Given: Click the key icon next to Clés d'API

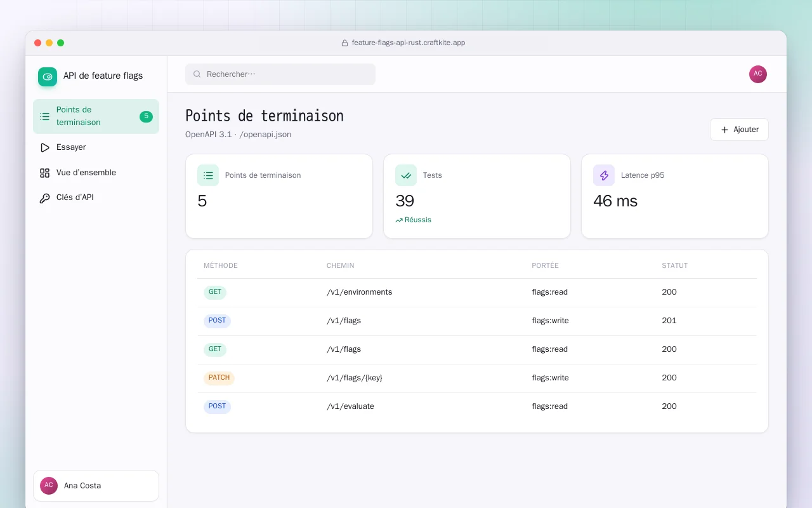Looking at the screenshot, I should tap(44, 198).
